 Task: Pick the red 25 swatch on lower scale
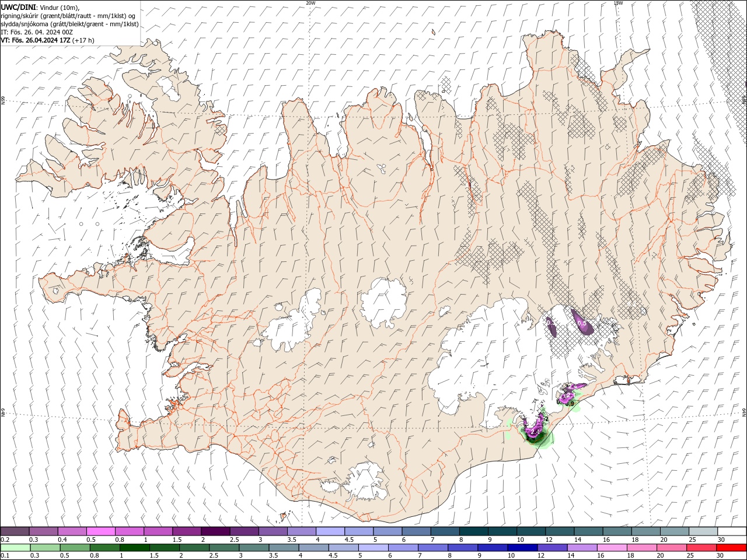(701, 548)
